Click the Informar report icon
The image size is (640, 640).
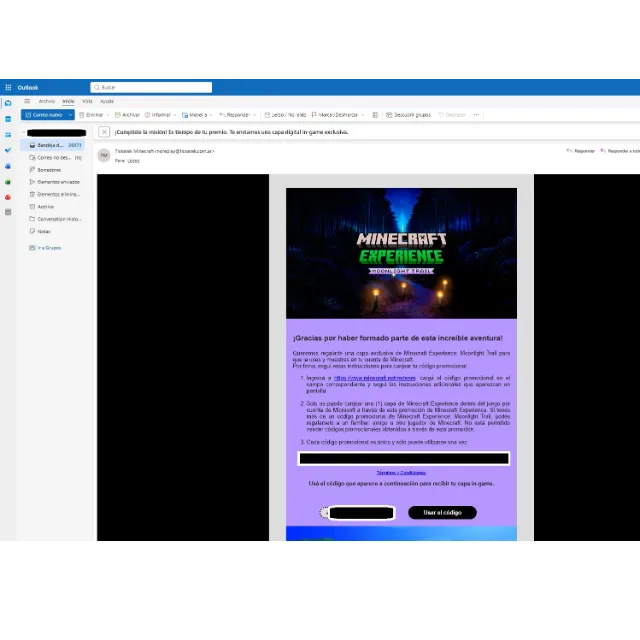pyautogui.click(x=147, y=115)
